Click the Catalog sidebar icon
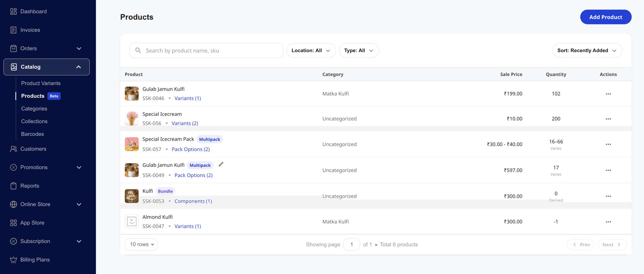The image size is (644, 274). (x=14, y=67)
